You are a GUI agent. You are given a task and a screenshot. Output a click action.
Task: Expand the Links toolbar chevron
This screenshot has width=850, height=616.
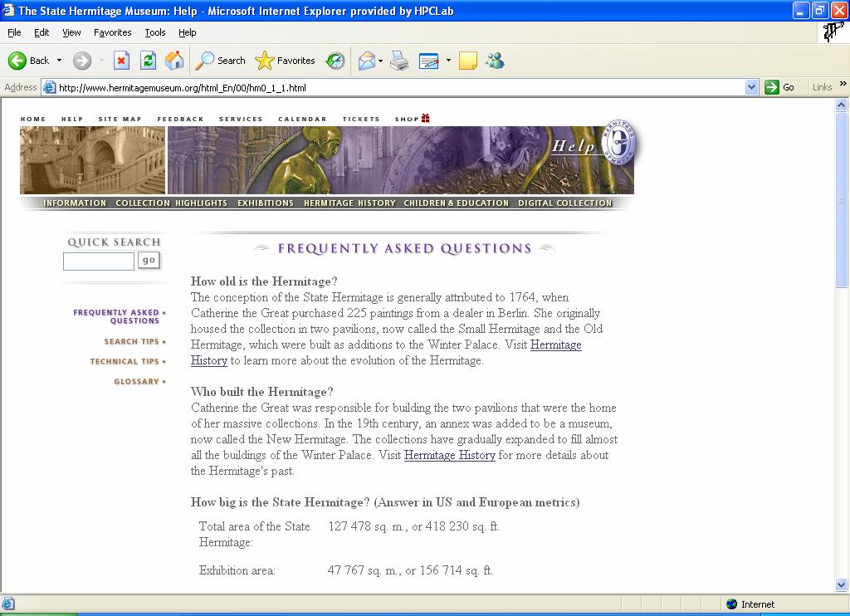[x=843, y=84]
